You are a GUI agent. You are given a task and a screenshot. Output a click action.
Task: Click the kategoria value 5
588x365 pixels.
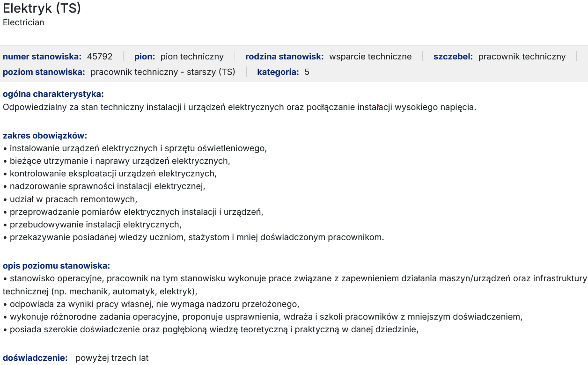click(x=307, y=72)
